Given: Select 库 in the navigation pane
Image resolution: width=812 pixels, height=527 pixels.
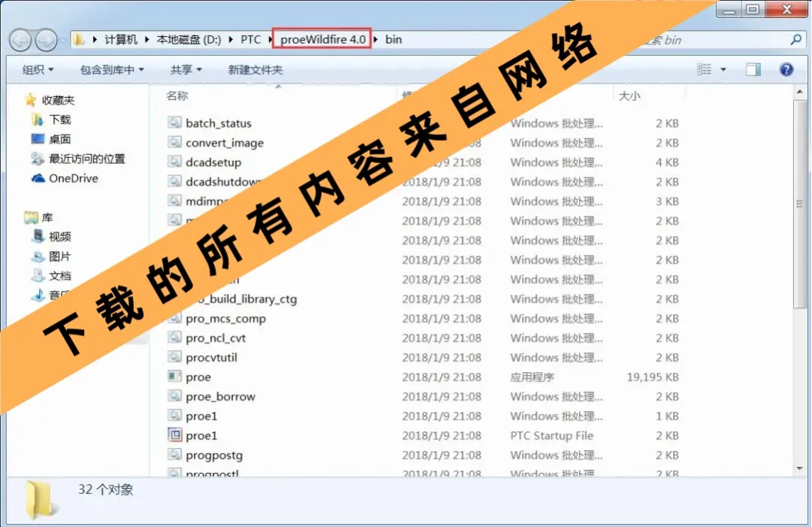Looking at the screenshot, I should click(47, 217).
